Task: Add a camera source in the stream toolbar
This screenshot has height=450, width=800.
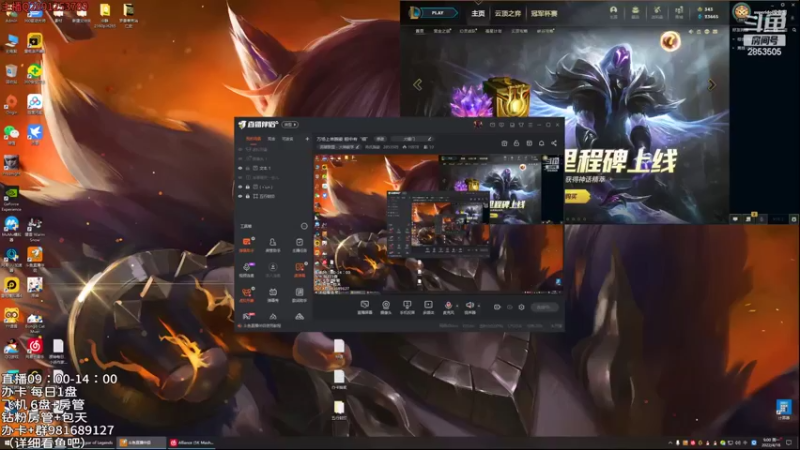Action: [x=386, y=307]
